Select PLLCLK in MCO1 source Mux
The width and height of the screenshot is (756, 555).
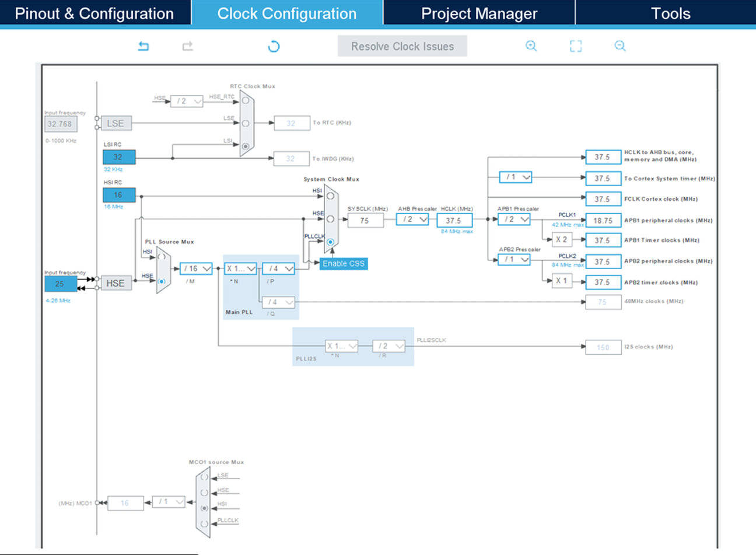[204, 524]
